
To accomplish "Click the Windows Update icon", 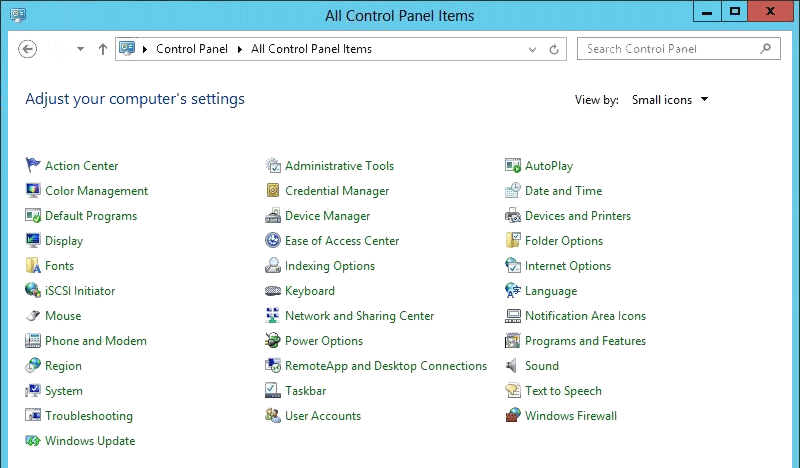I will [x=33, y=441].
